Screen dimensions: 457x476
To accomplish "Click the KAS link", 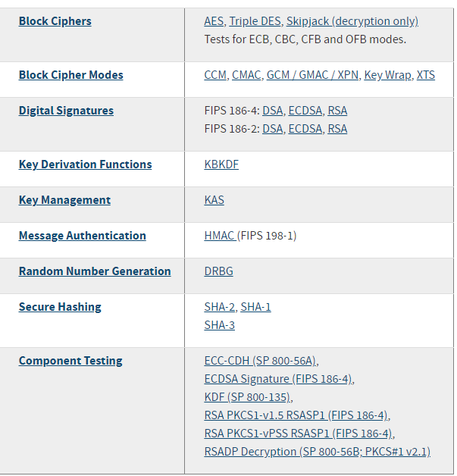I will click(214, 200).
